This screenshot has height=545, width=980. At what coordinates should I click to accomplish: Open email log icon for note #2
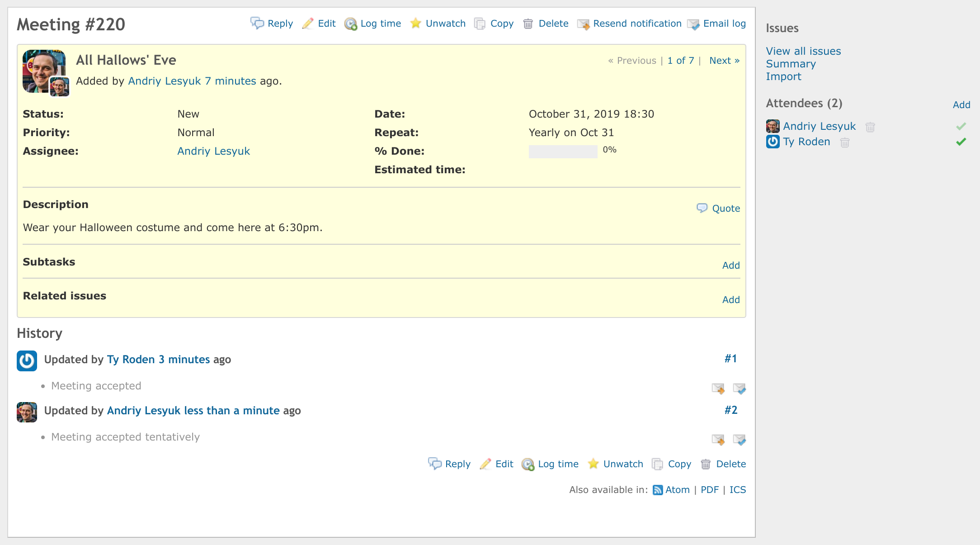[x=740, y=439]
